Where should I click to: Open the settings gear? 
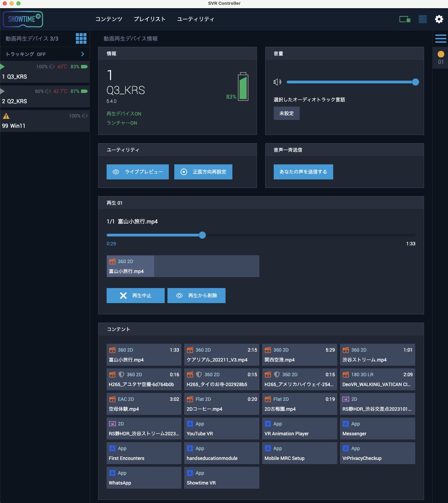(439, 19)
